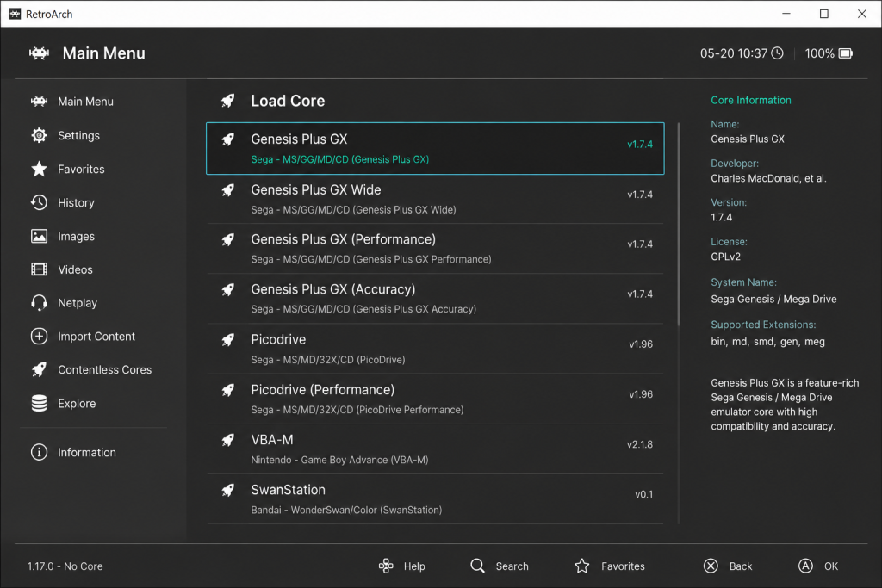Click the Help label in the footer

414,566
